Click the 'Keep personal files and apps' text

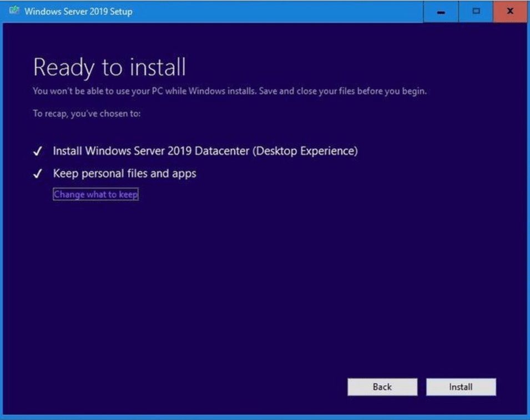pyautogui.click(x=124, y=174)
